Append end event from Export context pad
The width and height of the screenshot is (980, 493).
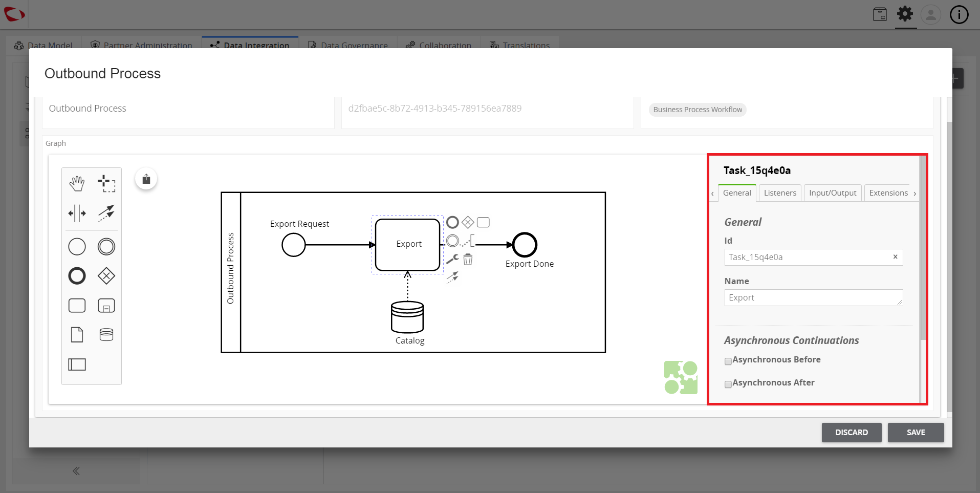point(452,222)
